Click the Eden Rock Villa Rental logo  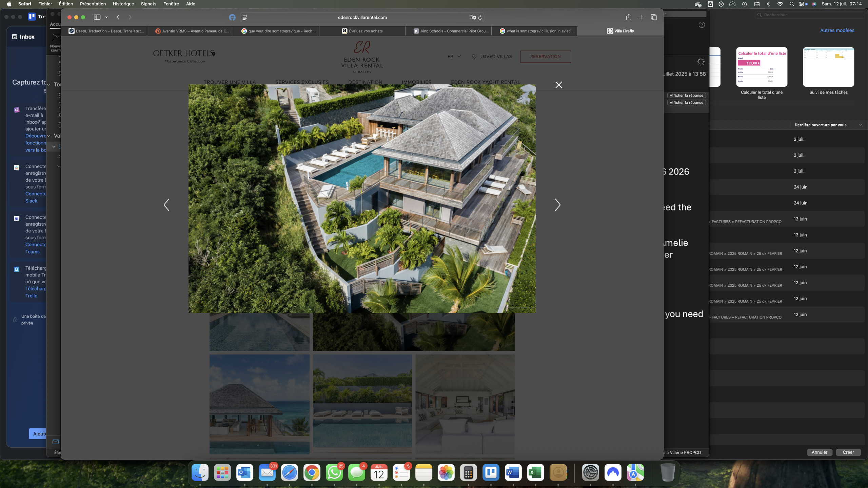(x=362, y=57)
